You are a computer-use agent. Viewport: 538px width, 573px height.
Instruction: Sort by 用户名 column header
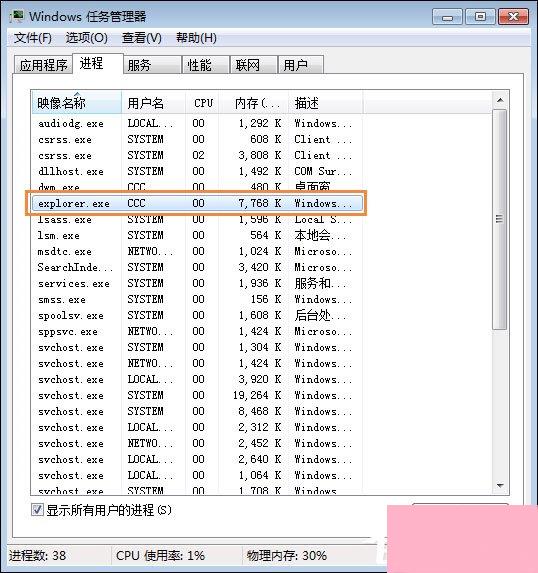[154, 103]
